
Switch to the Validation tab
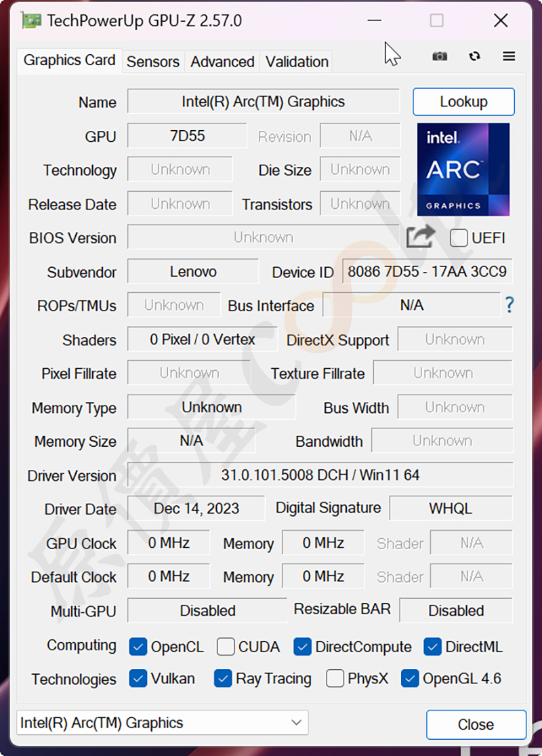[x=297, y=62]
